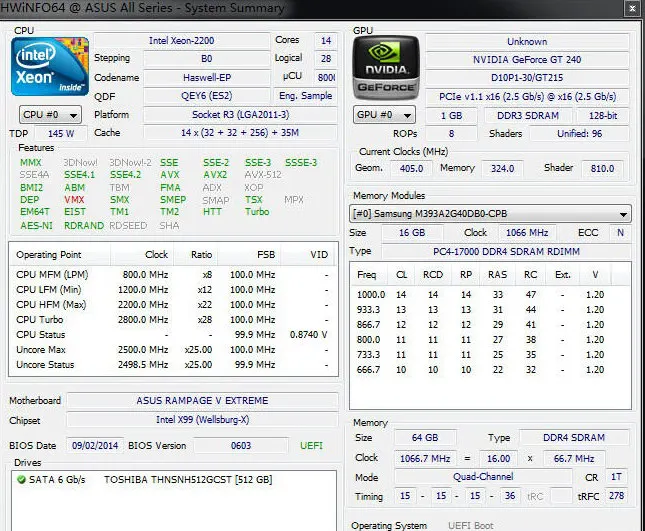Click the green SATA drive status icon
The width and height of the screenshot is (645, 531).
[21, 480]
